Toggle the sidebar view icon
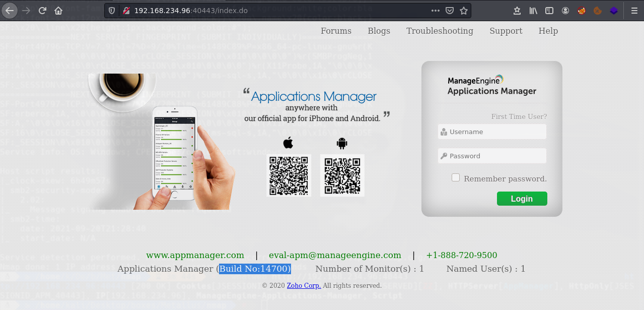This screenshot has height=310, width=644. 549,11
